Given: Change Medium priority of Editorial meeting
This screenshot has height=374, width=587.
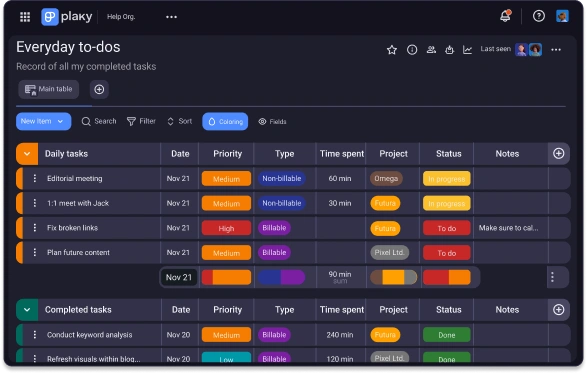Looking at the screenshot, I should [226, 179].
